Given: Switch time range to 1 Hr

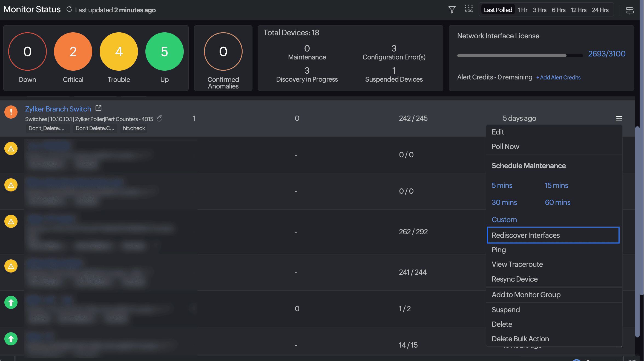Looking at the screenshot, I should point(522,10).
